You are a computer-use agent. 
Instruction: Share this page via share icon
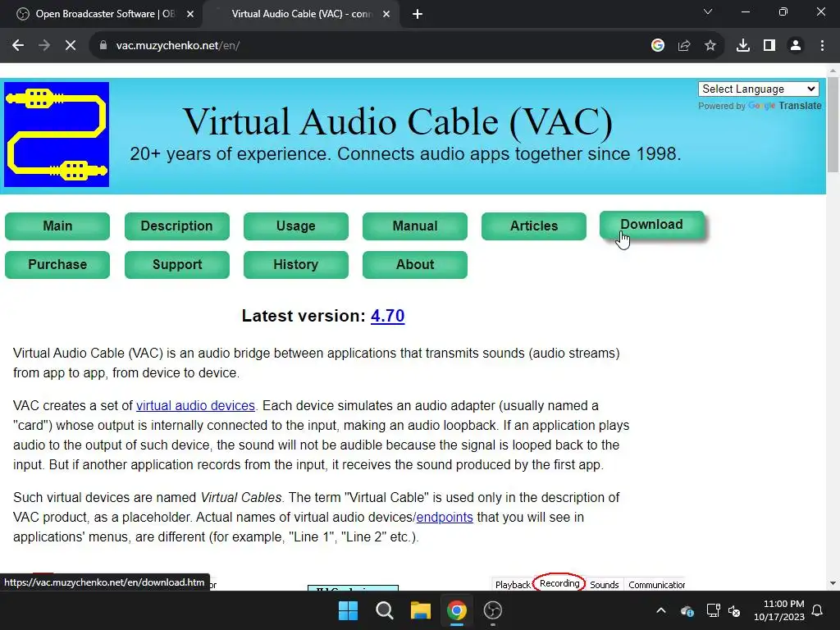pos(684,46)
